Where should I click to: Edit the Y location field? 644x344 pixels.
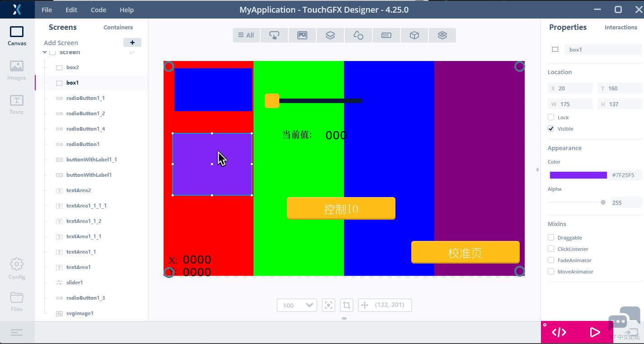pyautogui.click(x=620, y=88)
